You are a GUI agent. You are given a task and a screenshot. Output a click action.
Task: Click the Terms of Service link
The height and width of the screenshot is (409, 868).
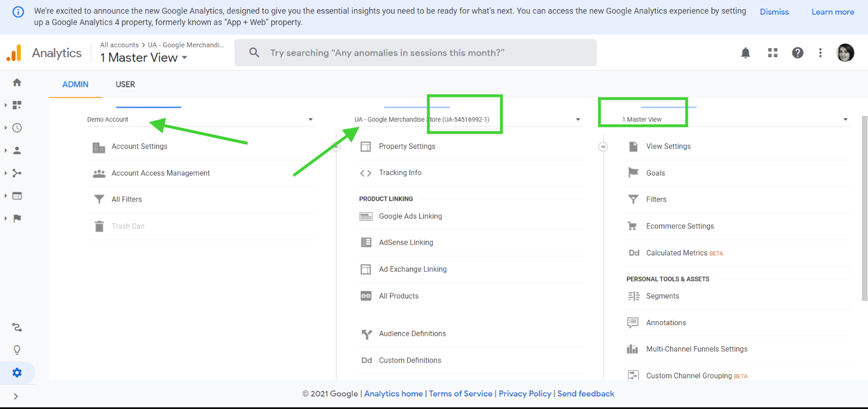[461, 394]
